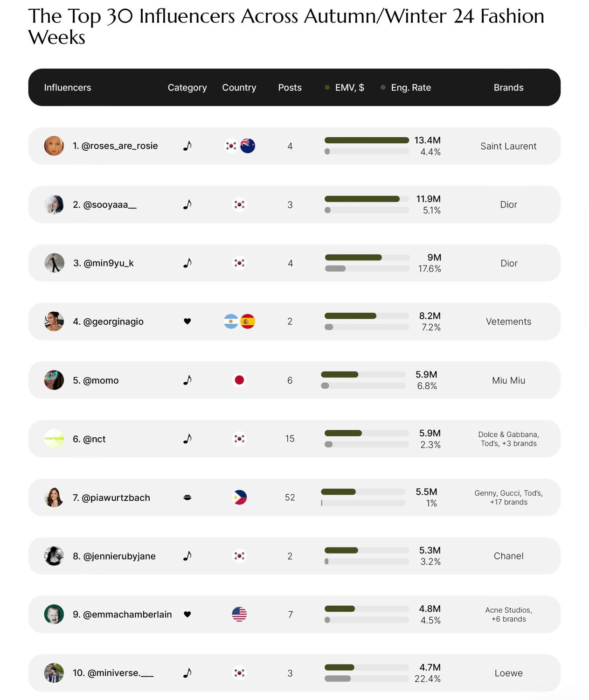Image resolution: width=589 pixels, height=700 pixels.
Task: Click the lips category icon for @piawurtzbach
Action: click(187, 497)
